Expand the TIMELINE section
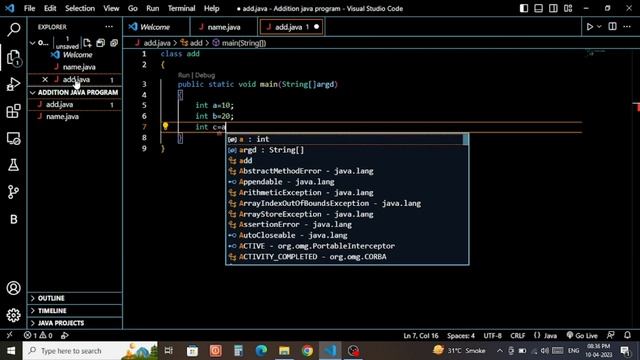The image size is (640, 360). coord(75,311)
